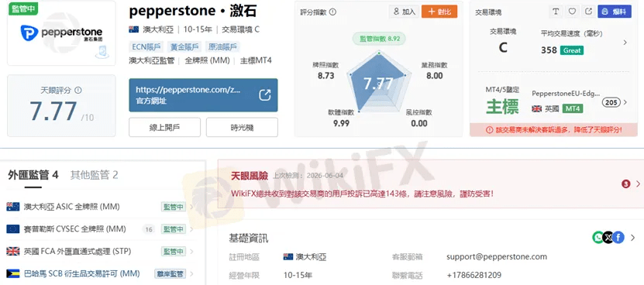The width and height of the screenshot is (644, 285).
Task: Click the 監管中 status badge on ASIC row
Action: pyautogui.click(x=174, y=207)
